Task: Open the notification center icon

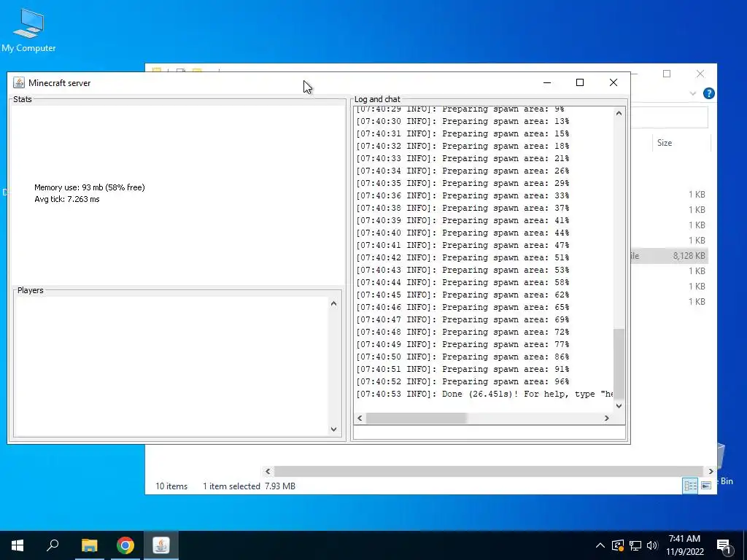Action: [x=723, y=545]
